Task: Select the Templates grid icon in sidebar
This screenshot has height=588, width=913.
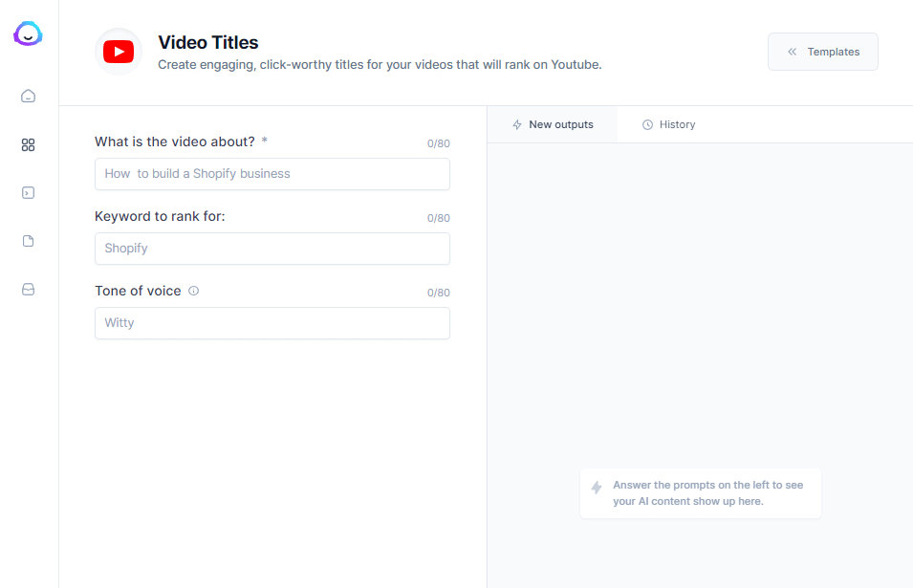Action: tap(28, 144)
